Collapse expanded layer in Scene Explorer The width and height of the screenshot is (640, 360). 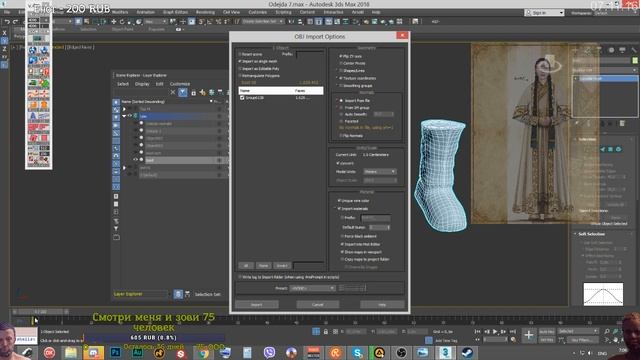coord(124,116)
